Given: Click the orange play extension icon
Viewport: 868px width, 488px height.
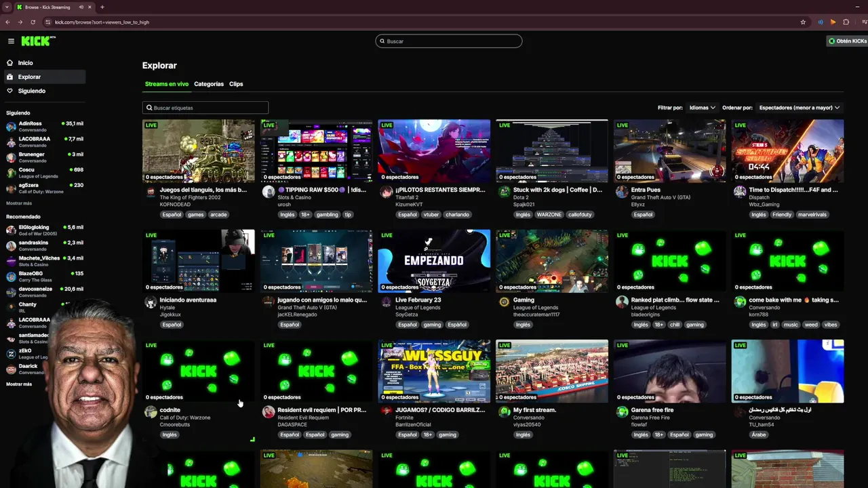Looking at the screenshot, I should [x=833, y=22].
